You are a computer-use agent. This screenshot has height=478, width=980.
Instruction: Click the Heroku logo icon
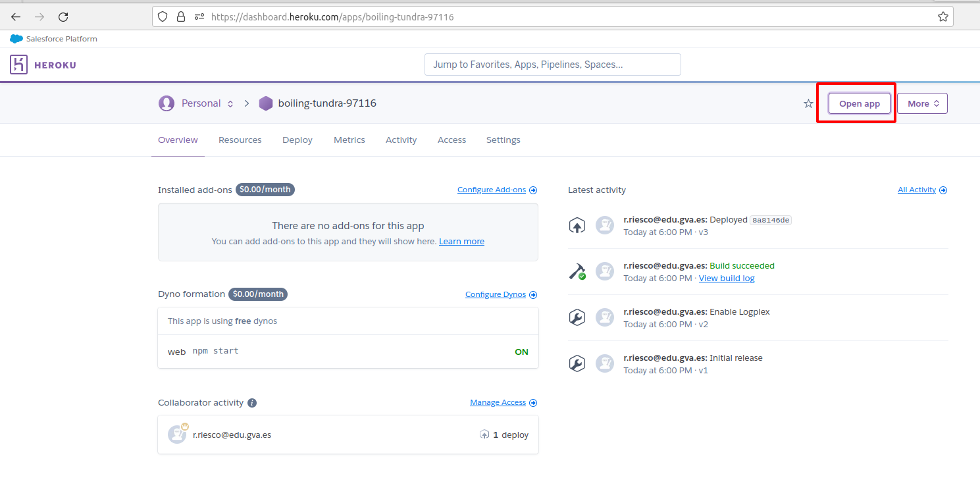pyautogui.click(x=18, y=65)
